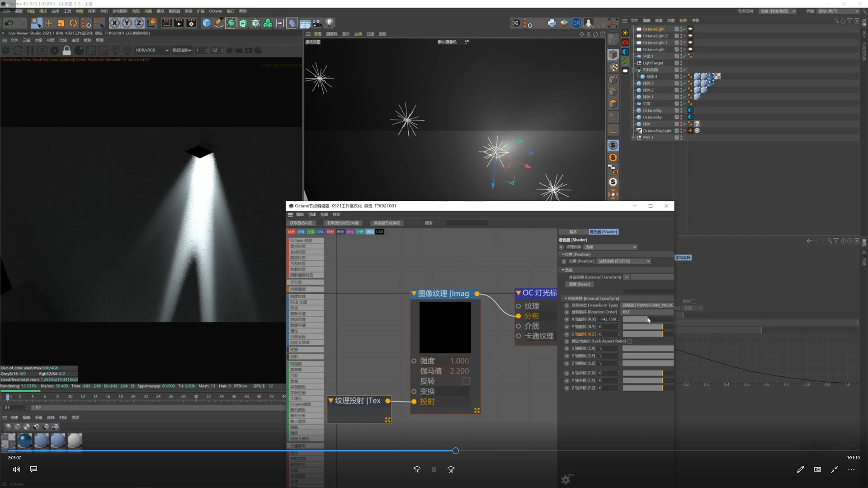
Task: Click the Reset button in Shader panel
Action: pyautogui.click(x=579, y=284)
